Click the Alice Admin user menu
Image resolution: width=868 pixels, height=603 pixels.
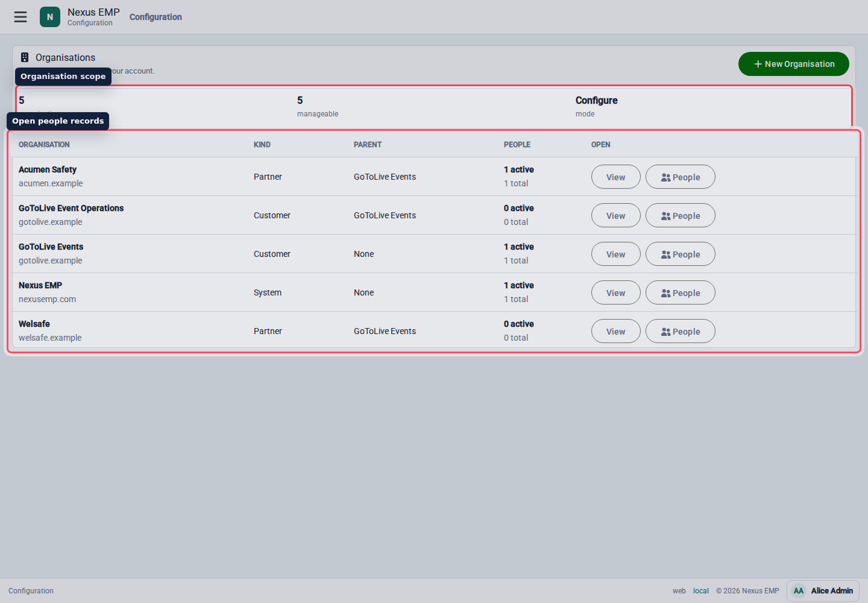pyautogui.click(x=823, y=591)
